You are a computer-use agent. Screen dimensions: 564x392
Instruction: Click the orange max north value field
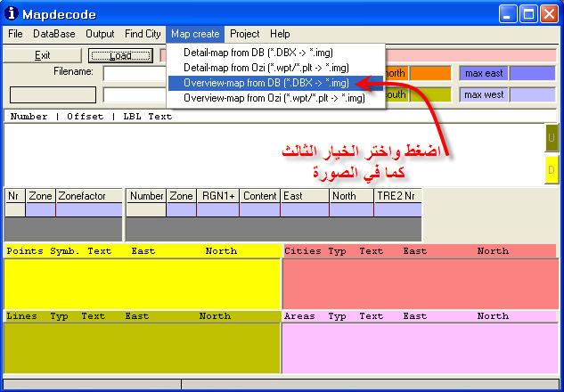430,73
